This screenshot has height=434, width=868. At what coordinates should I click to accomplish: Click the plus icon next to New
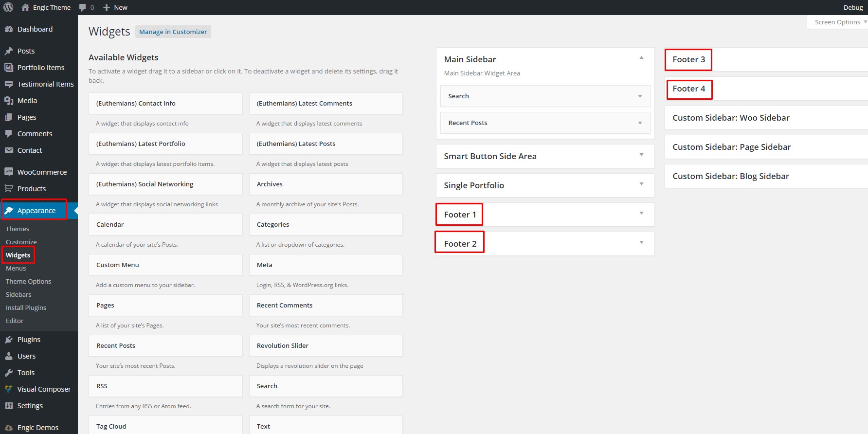click(107, 8)
